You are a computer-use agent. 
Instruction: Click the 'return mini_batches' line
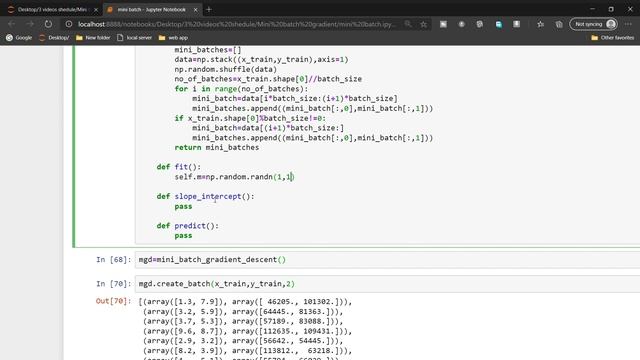pyautogui.click(x=217, y=147)
